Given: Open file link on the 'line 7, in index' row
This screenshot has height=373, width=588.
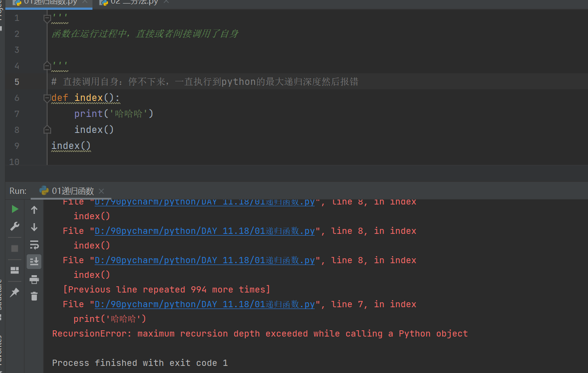Looking at the screenshot, I should pyautogui.click(x=204, y=305).
